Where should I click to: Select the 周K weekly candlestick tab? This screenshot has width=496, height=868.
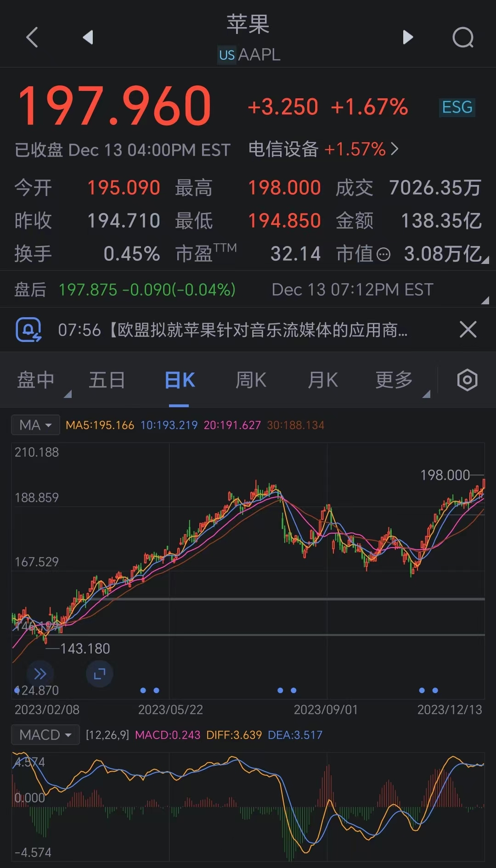(x=251, y=380)
